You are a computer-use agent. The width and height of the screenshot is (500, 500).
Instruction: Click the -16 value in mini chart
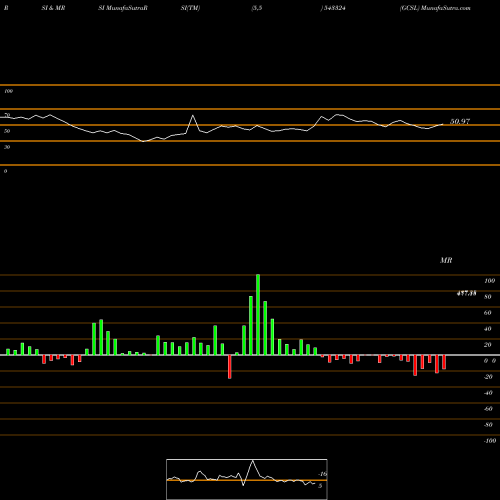coord(322,474)
